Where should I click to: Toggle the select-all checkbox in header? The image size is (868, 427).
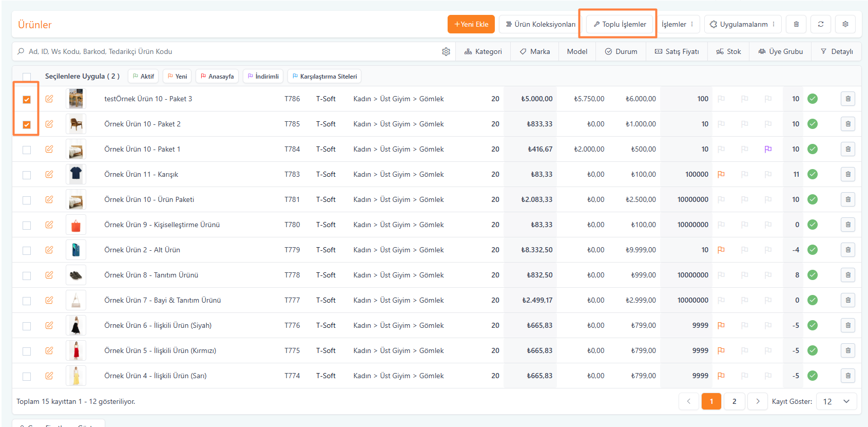27,77
